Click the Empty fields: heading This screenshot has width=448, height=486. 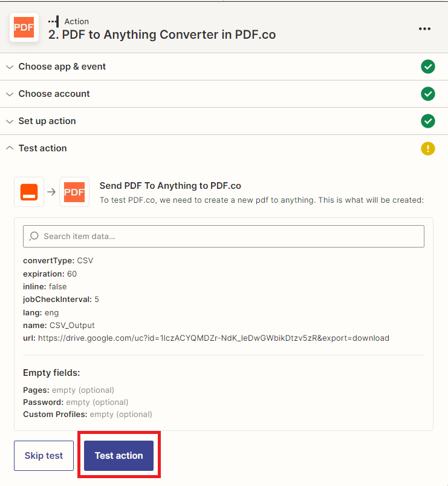(51, 373)
